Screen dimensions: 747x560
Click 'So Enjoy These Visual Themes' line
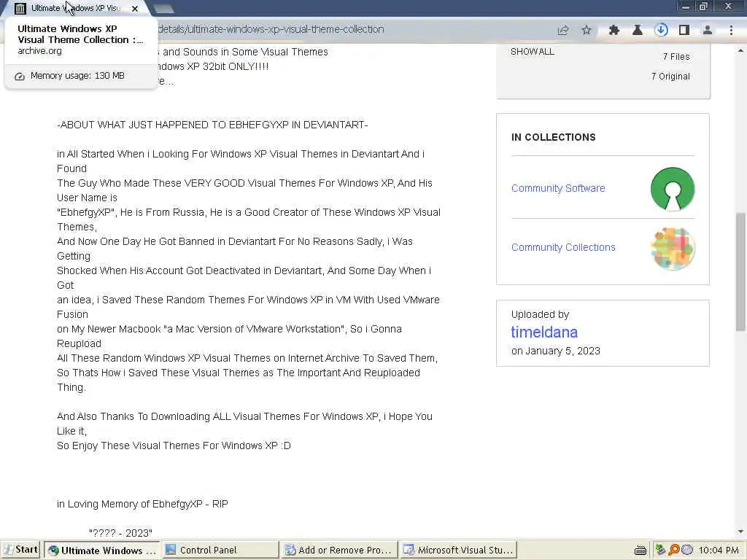174,446
